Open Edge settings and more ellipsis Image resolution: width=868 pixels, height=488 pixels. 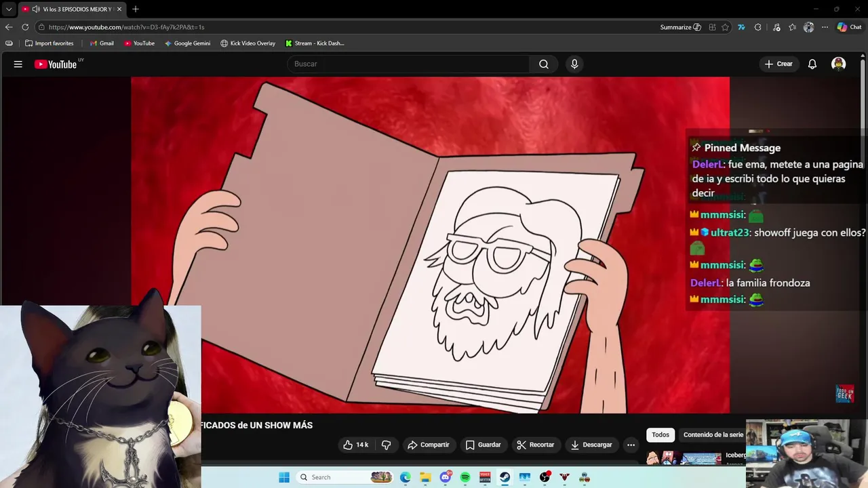tap(825, 27)
